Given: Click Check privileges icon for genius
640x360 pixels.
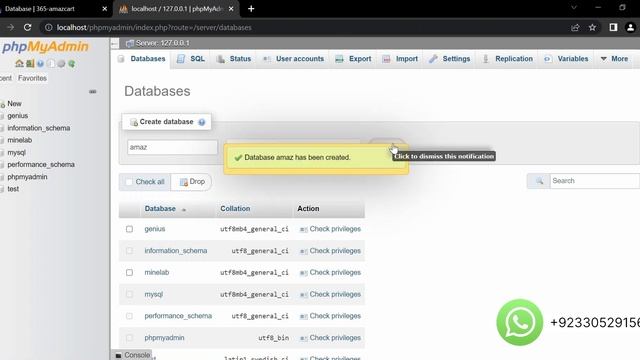Looking at the screenshot, I should coord(303,229).
